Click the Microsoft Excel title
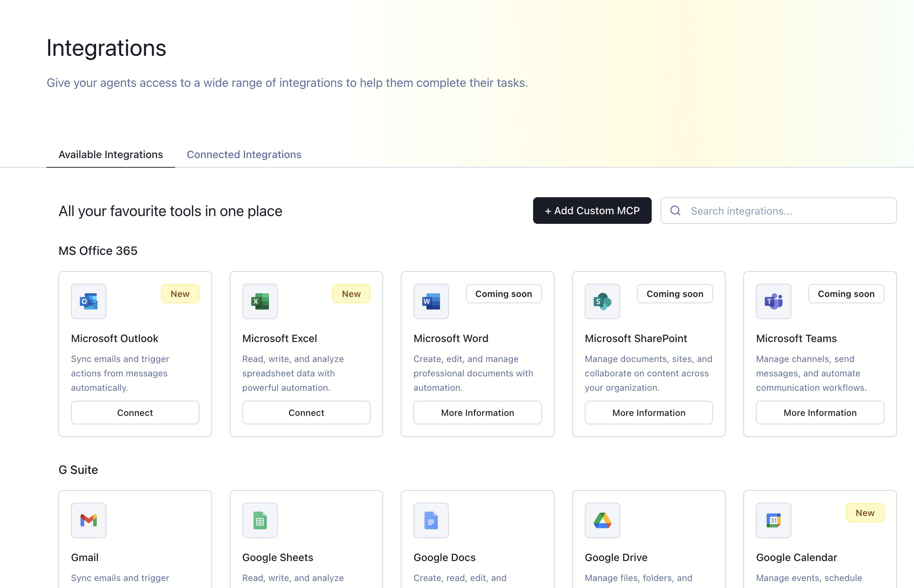Viewport: 914px width, 588px height. pos(280,338)
